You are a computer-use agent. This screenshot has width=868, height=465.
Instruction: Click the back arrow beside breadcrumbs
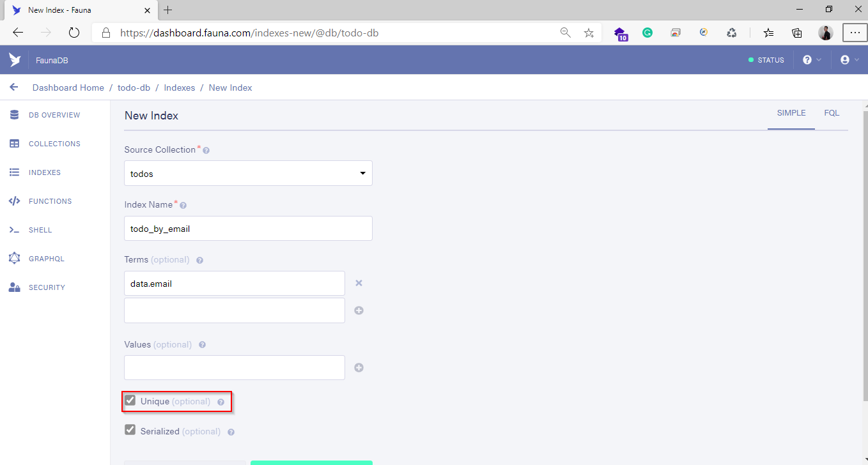click(x=14, y=88)
